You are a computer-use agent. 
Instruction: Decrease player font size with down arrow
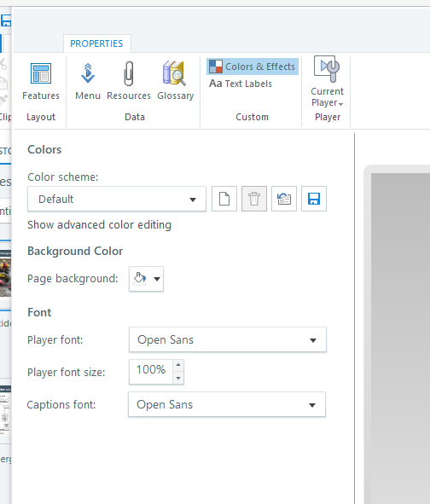point(178,378)
